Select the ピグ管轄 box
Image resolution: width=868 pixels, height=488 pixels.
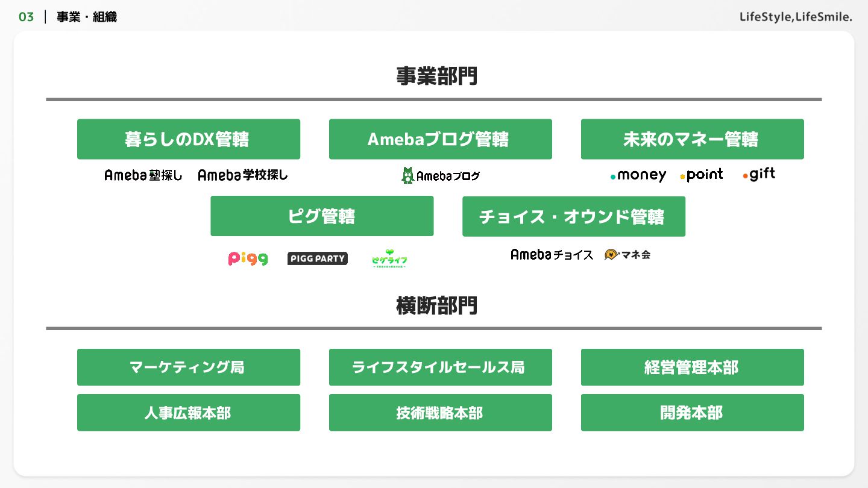pos(321,216)
